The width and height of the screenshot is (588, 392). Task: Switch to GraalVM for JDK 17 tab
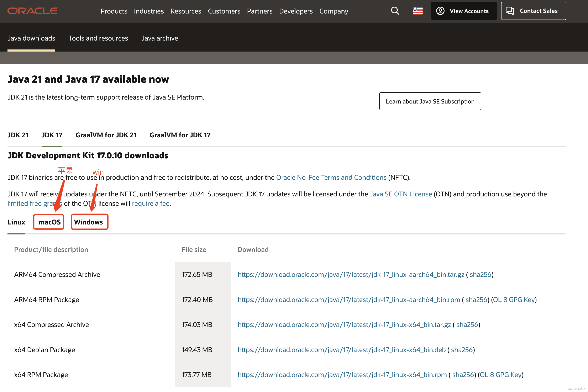pyautogui.click(x=180, y=135)
